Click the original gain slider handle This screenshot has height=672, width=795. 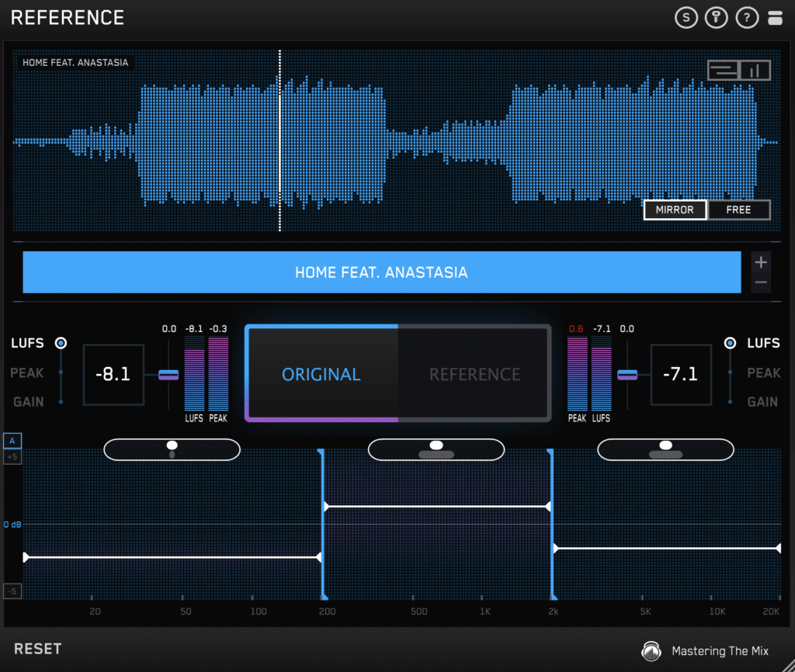(168, 375)
